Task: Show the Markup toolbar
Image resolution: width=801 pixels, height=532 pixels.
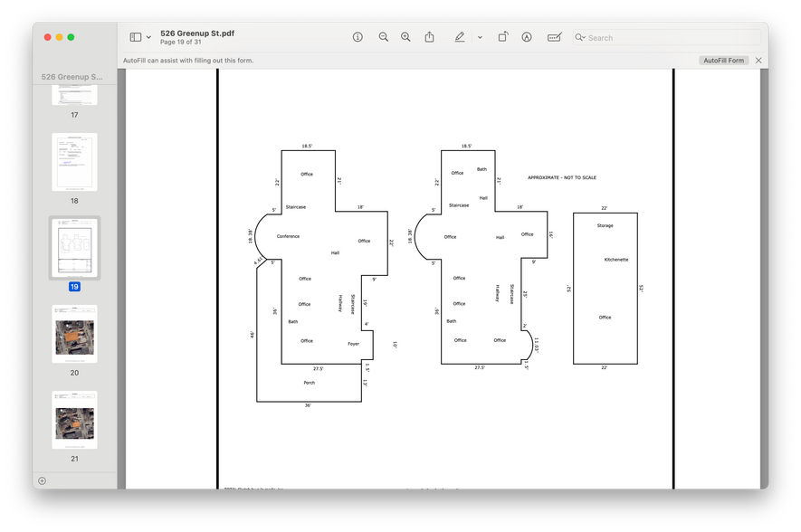Action: coord(527,37)
